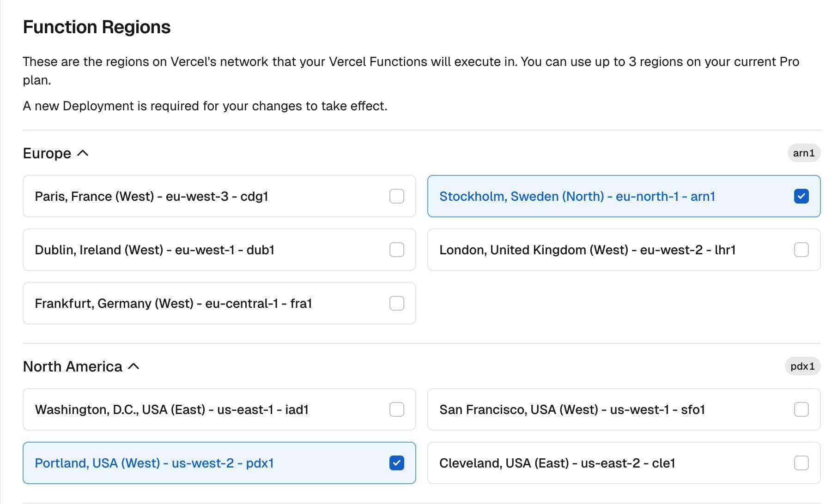The height and width of the screenshot is (504, 838).
Task: Enable the Paris cdg1 region checkbox
Action: 396,196
